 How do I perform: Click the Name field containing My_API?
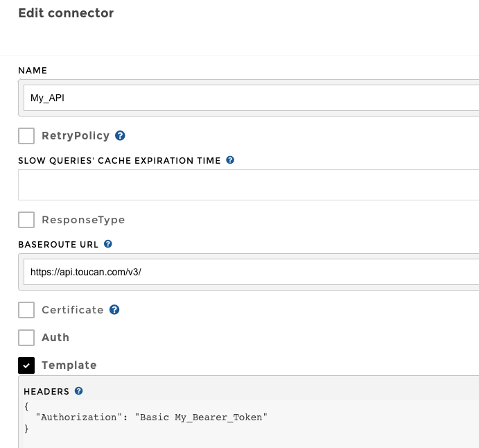point(250,98)
